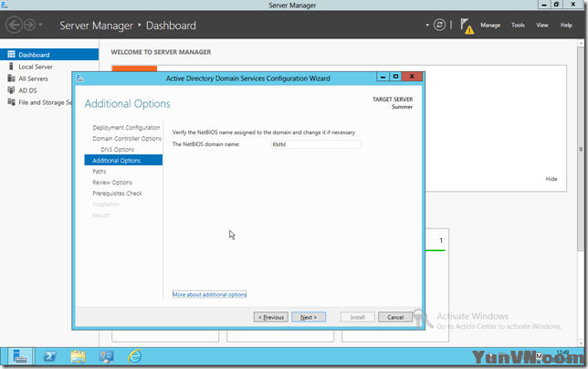
Task: Click the Previous button in the wizard
Action: (x=271, y=317)
